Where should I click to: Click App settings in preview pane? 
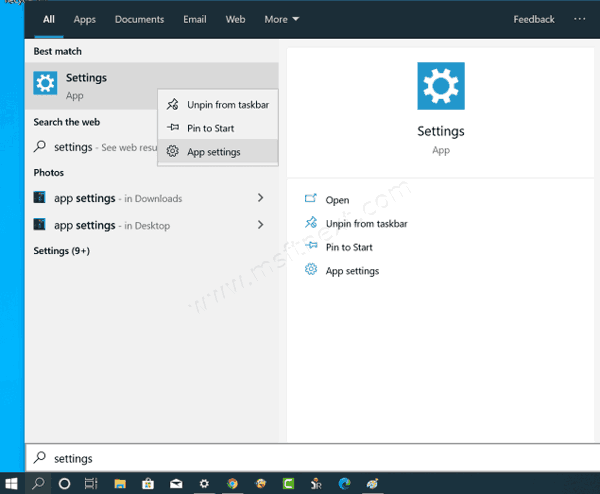coord(342,271)
